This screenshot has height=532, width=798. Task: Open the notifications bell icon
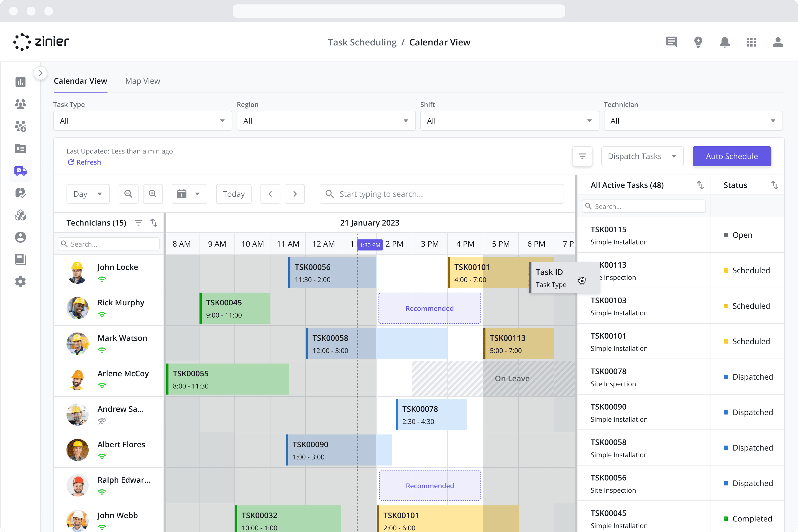725,42
